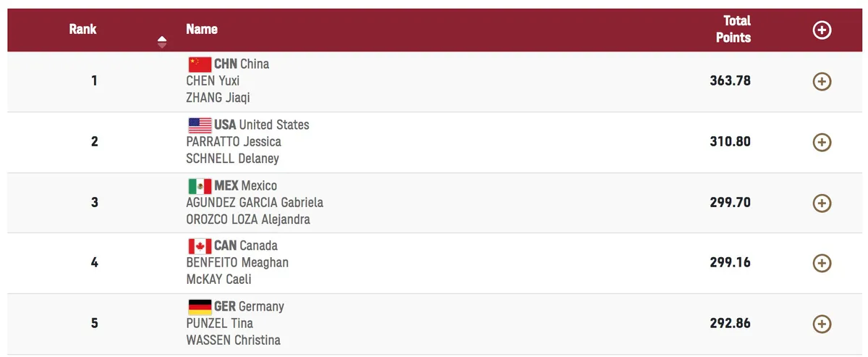This screenshot has height=357, width=868.
Task: Click the Germany flag icon
Action: click(x=200, y=306)
